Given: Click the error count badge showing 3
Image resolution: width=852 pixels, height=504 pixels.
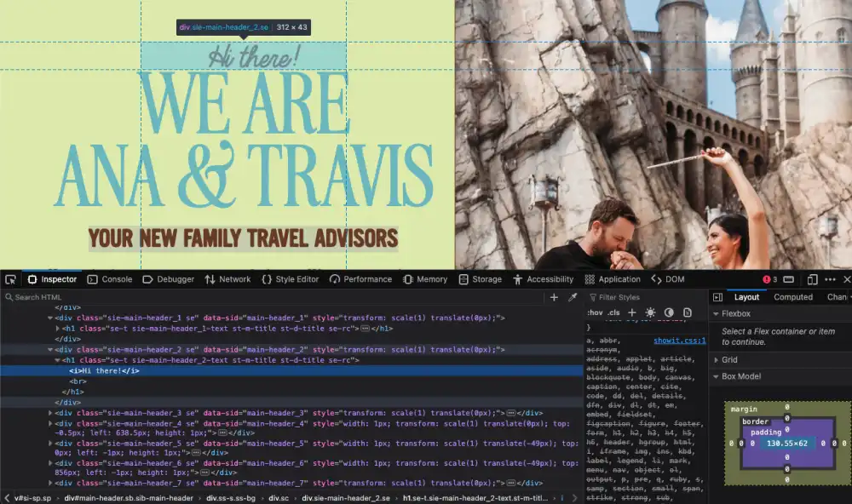Looking at the screenshot, I should pos(769,278).
